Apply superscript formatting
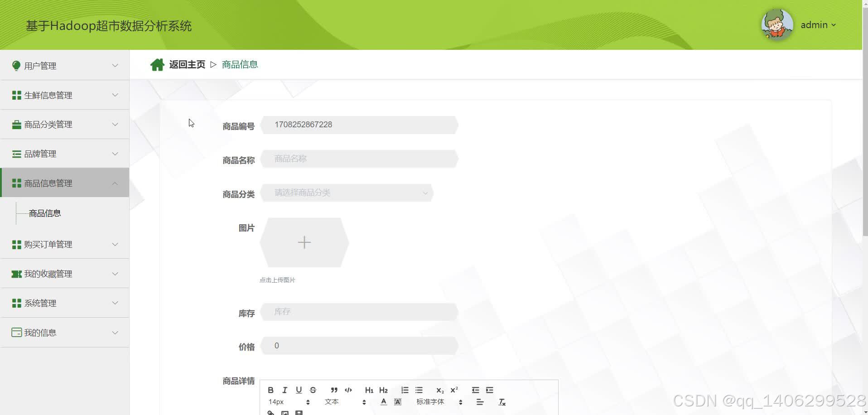 coord(454,390)
